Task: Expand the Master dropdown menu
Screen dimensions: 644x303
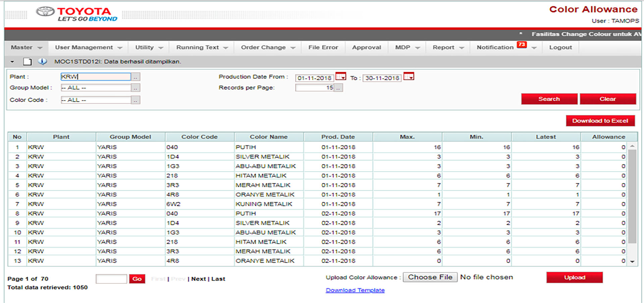Action: point(26,47)
